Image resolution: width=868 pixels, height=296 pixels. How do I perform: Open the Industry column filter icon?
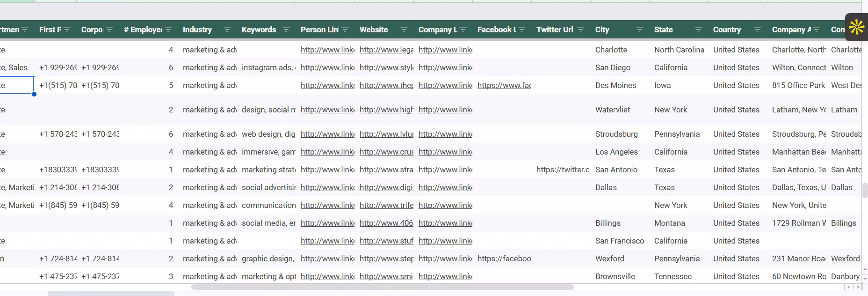click(227, 30)
